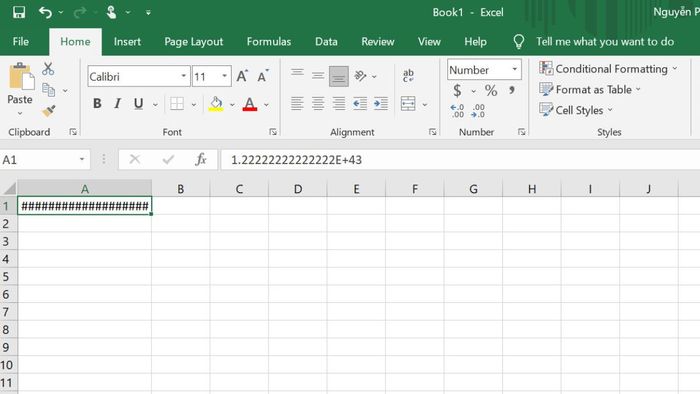Image resolution: width=700 pixels, height=394 pixels.
Task: Open the Number format dropdown
Action: coord(515,70)
